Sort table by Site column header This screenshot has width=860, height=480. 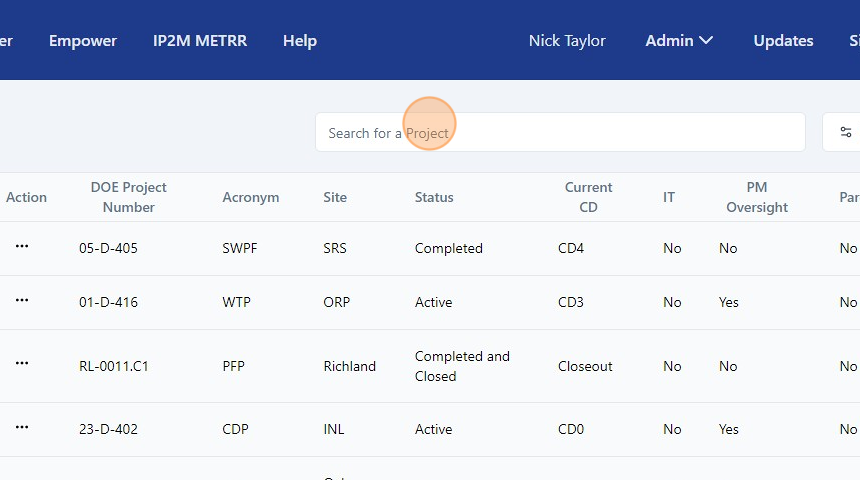(335, 197)
